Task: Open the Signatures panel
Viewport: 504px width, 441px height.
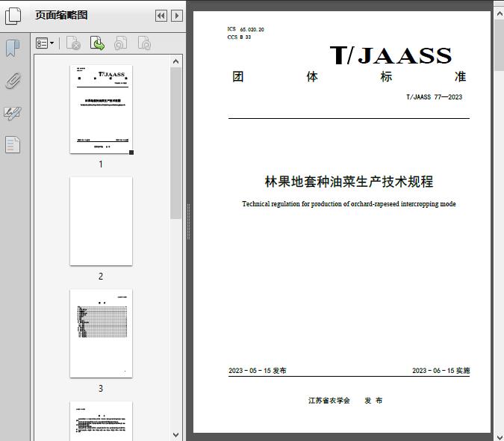Action: coord(13,113)
